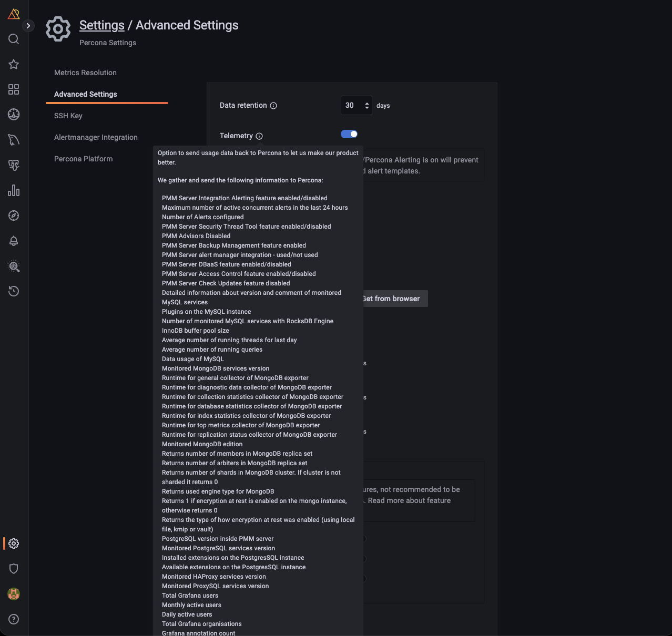Open Query Analytics bar chart icon

(14, 190)
